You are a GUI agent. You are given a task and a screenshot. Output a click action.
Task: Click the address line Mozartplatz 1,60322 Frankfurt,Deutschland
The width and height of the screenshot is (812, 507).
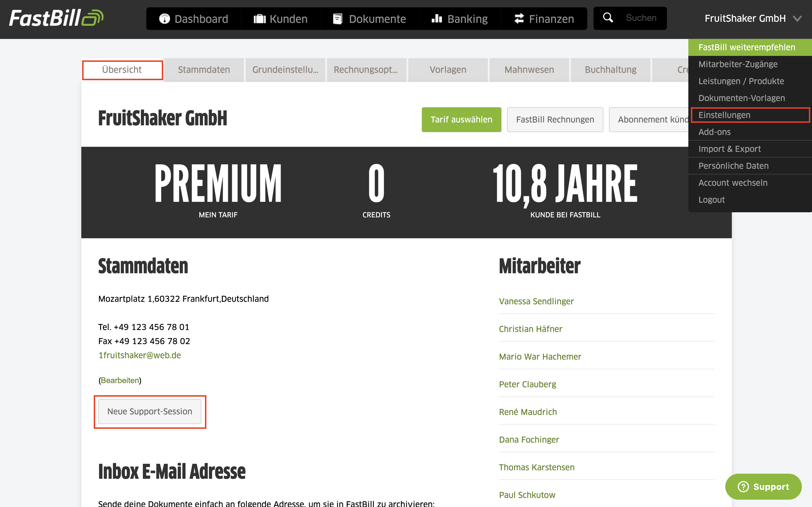tap(184, 299)
